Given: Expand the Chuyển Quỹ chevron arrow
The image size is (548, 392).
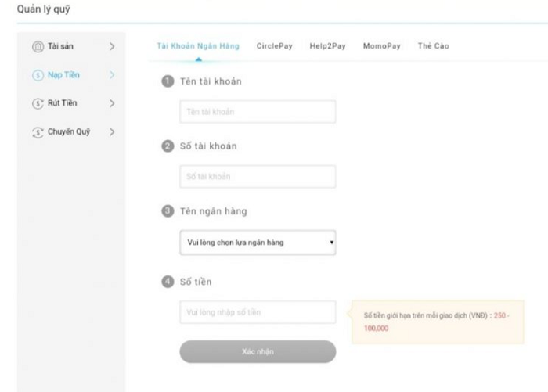Looking at the screenshot, I should click(112, 131).
